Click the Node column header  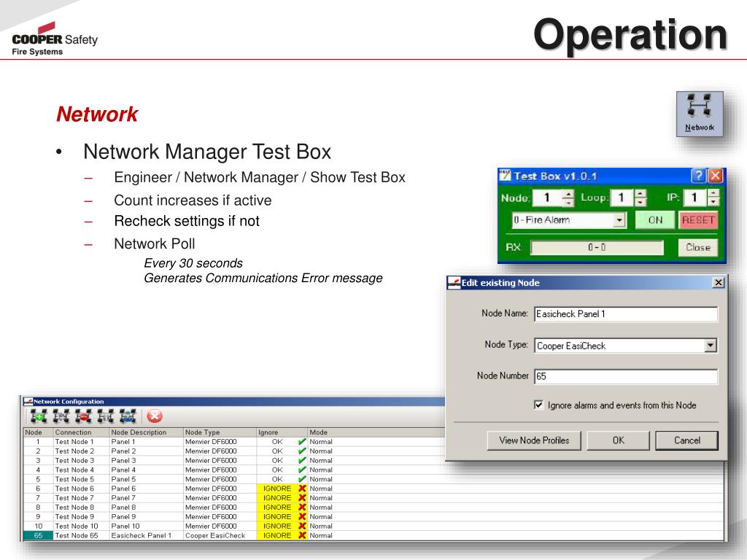click(x=38, y=432)
